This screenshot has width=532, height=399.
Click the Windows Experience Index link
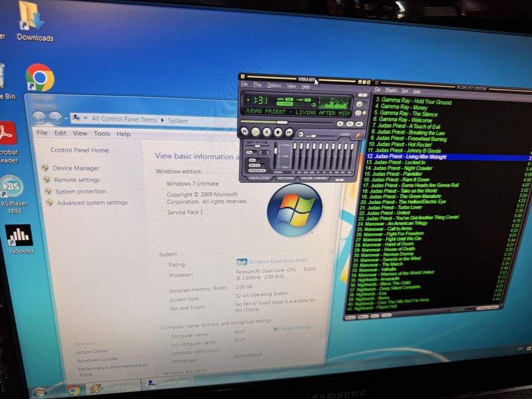[x=278, y=260]
